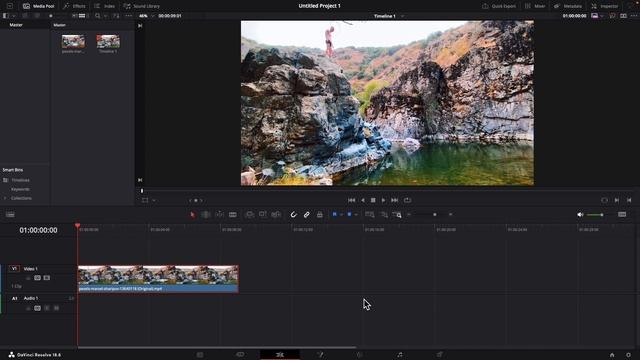Click the timeline timecode 01:00:00:00 field
Image resolution: width=640 pixels, height=360 pixels.
[38, 231]
